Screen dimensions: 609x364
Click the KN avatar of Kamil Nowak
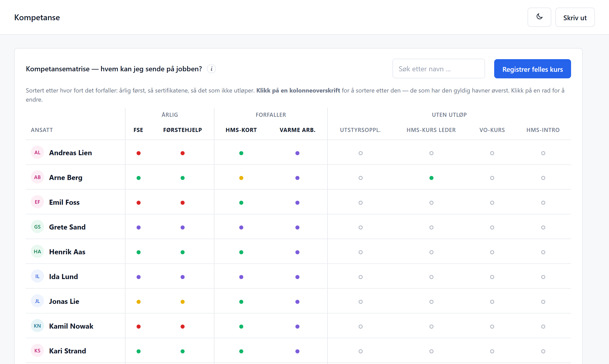[x=37, y=326]
